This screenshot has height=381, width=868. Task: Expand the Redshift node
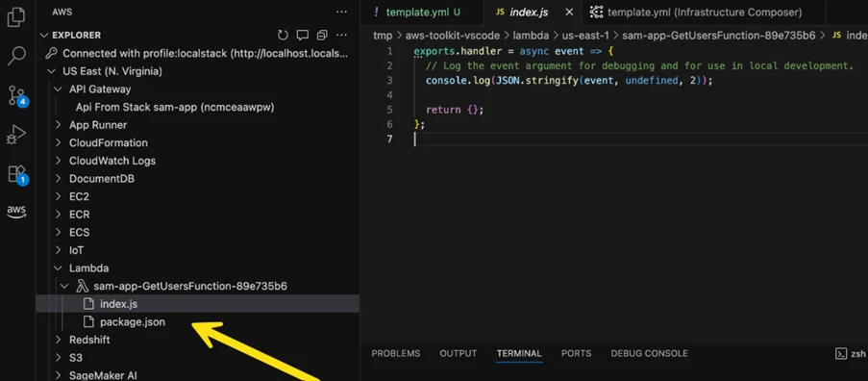(x=58, y=340)
